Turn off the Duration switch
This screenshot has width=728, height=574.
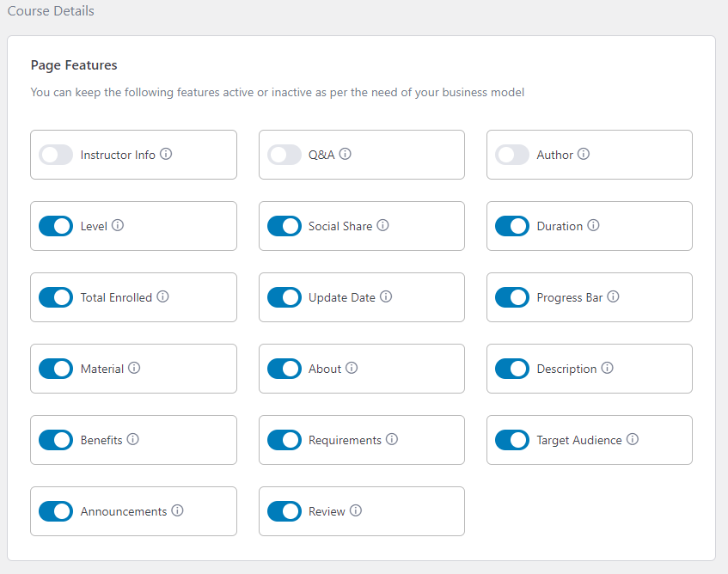[512, 226]
